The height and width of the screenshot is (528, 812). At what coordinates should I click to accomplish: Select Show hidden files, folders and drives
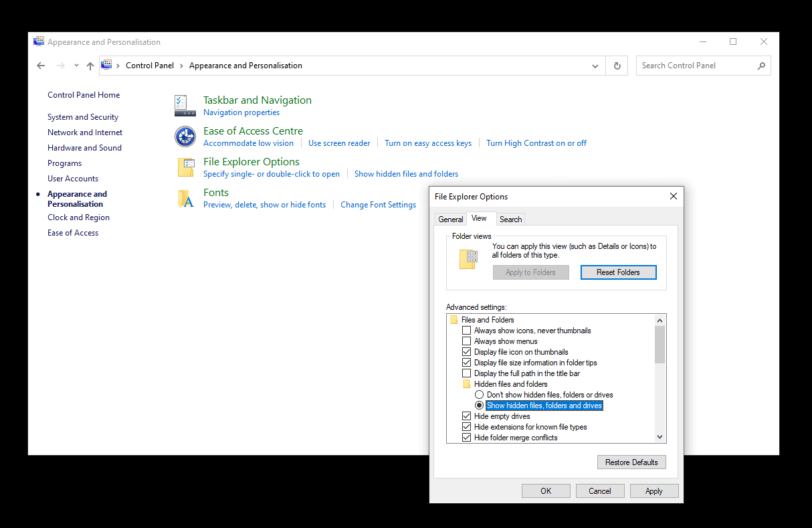(479, 405)
